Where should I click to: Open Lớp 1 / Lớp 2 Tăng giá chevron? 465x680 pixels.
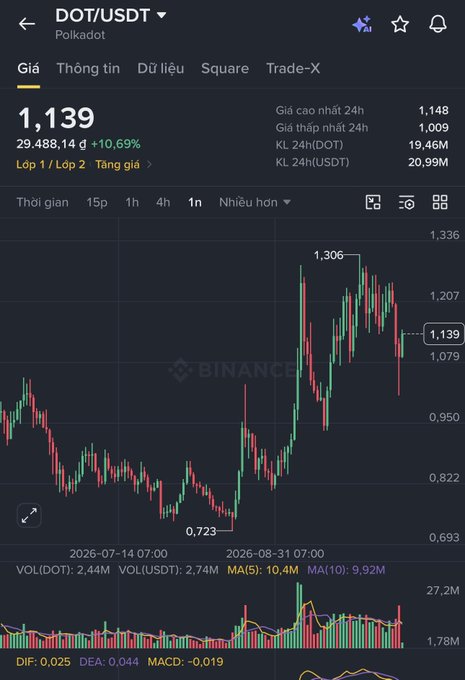[149, 164]
